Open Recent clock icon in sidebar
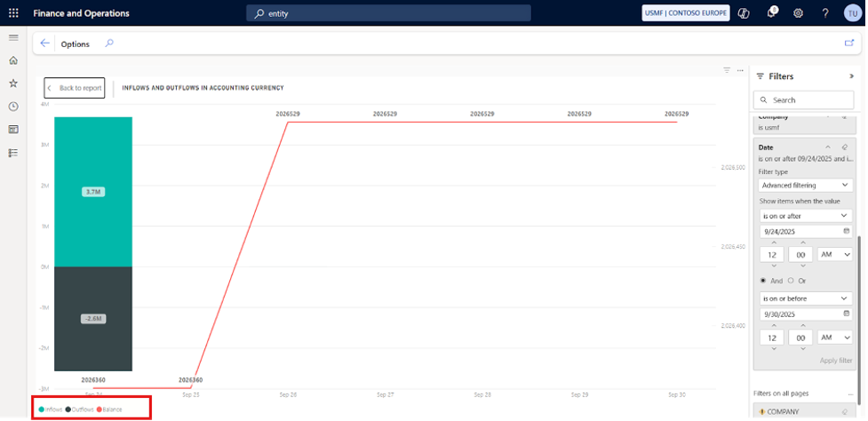The image size is (868, 421). [x=13, y=107]
